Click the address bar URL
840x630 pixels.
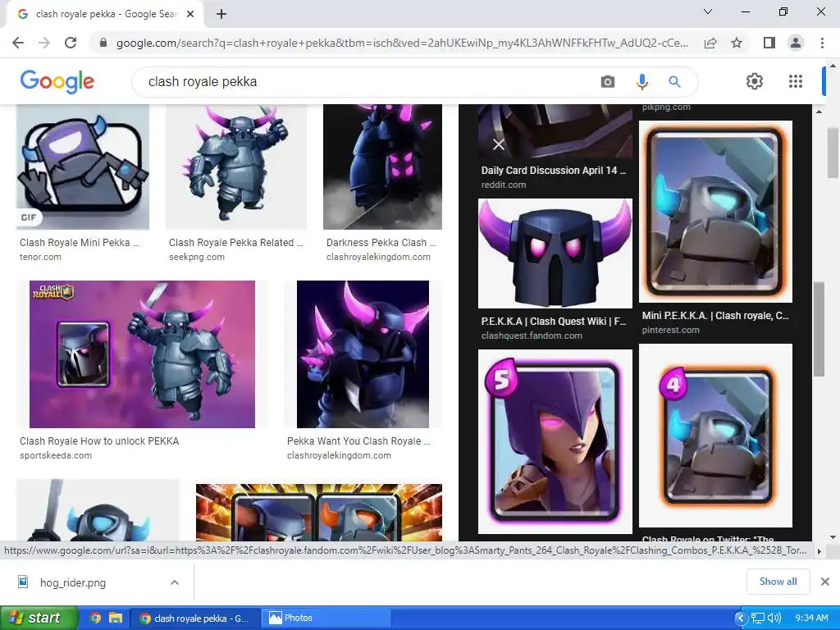click(x=402, y=43)
